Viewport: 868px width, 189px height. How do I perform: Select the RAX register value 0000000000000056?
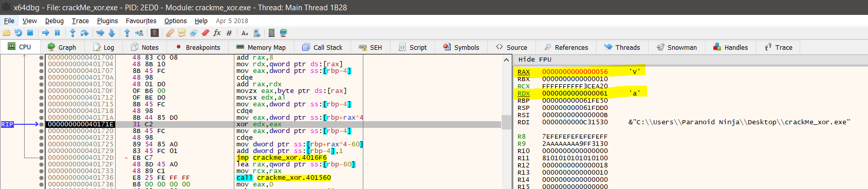click(575, 72)
